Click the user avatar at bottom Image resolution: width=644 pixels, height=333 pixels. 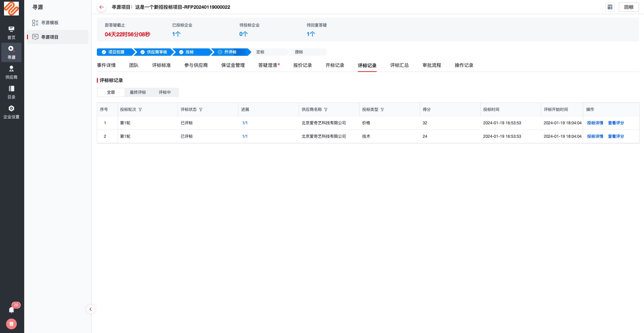(x=11, y=324)
